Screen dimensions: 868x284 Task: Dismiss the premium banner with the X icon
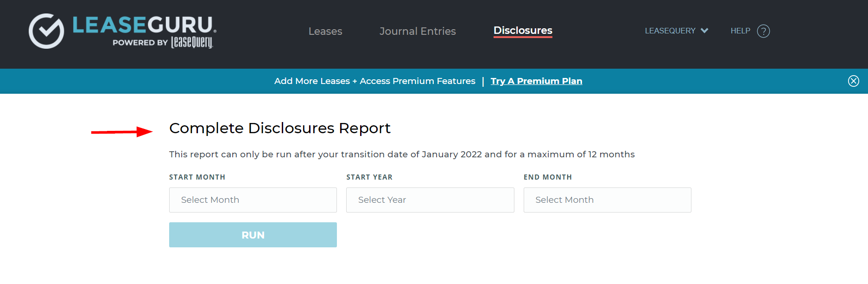coord(853,81)
